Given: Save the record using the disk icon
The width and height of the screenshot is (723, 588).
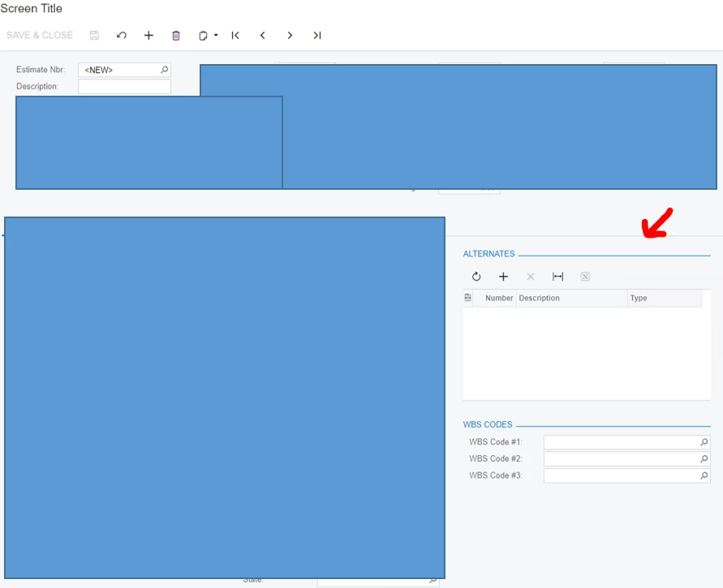Looking at the screenshot, I should pos(94,35).
